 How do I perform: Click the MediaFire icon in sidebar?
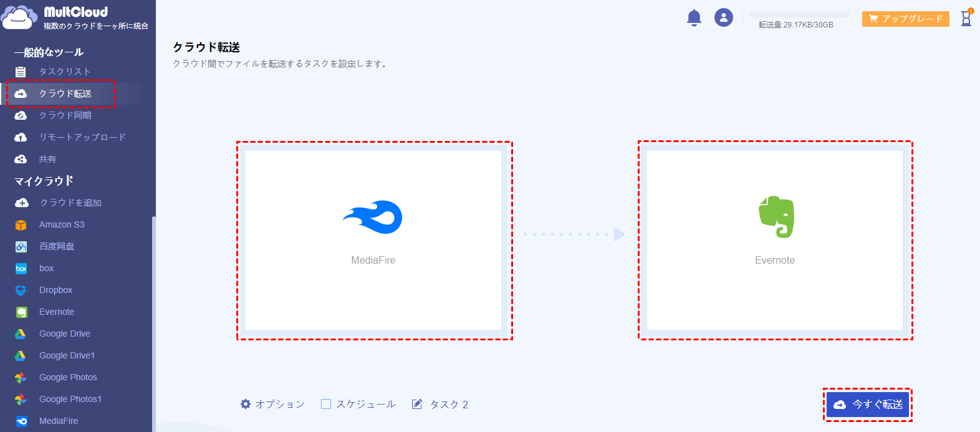[21, 421]
